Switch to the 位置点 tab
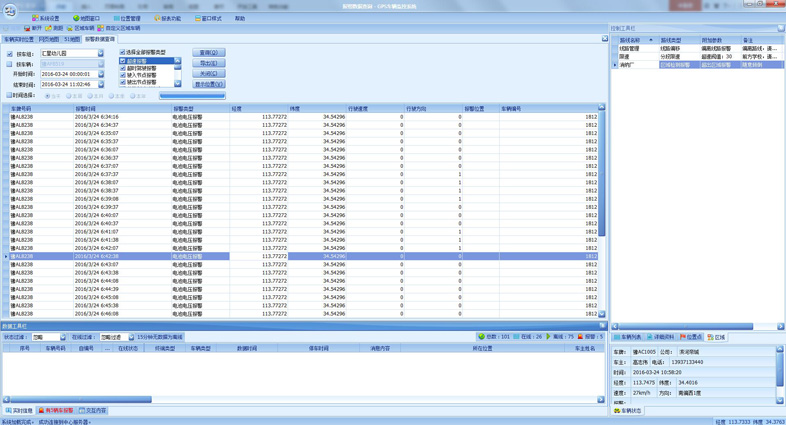 (691, 337)
